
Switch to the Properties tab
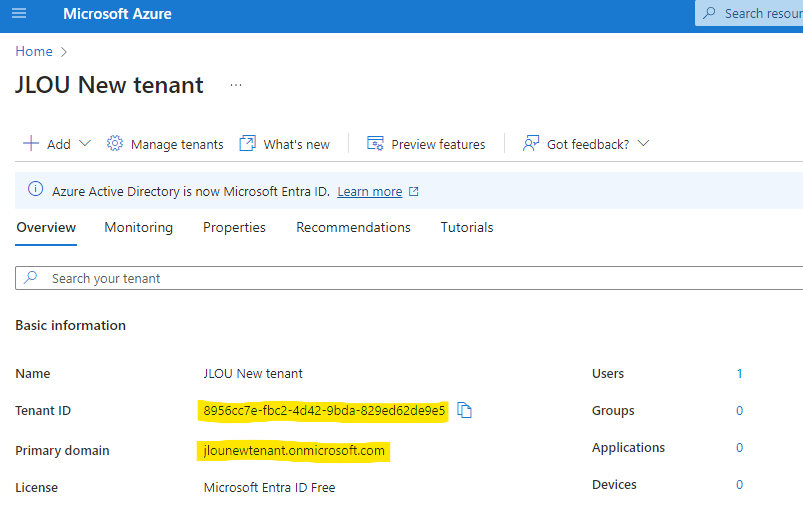pos(234,227)
